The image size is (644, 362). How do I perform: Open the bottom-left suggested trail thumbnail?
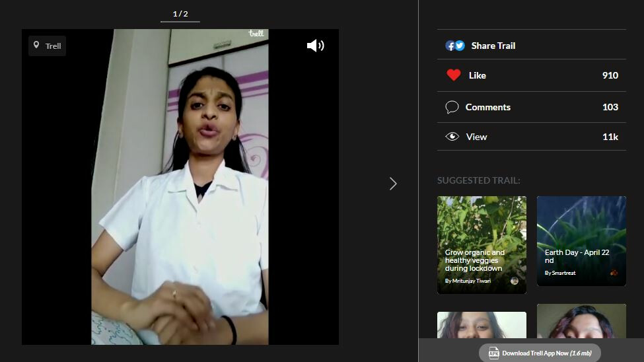pyautogui.click(x=482, y=325)
